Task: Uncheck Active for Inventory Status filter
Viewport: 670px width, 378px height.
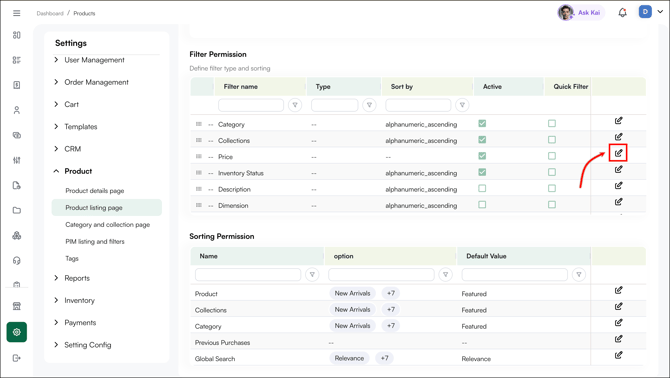Action: click(x=482, y=172)
